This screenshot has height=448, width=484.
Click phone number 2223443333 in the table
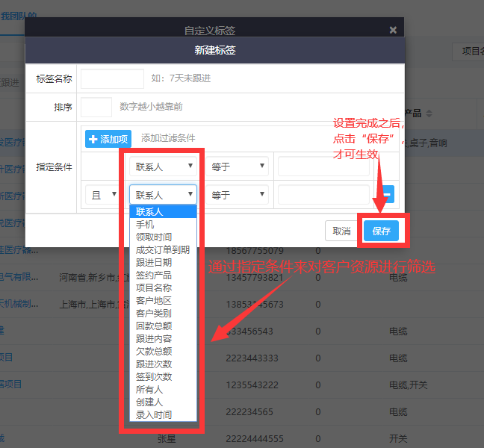click(252, 358)
